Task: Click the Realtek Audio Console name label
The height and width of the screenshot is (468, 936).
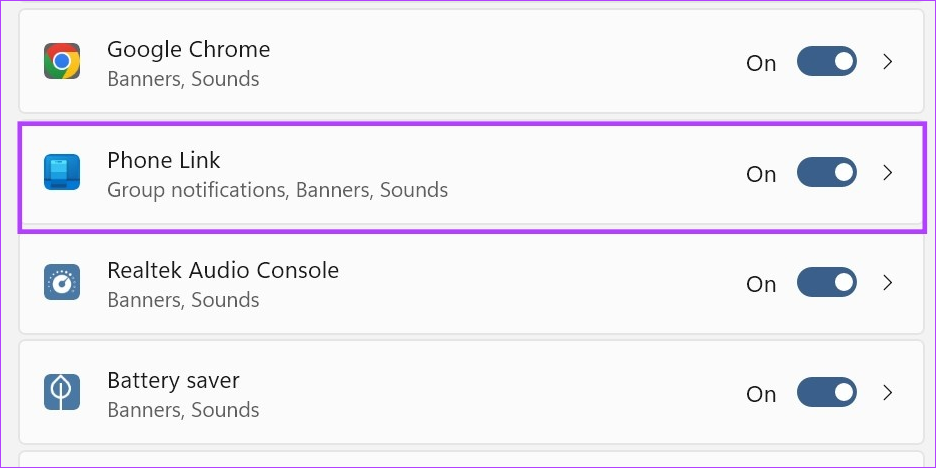Action: pos(223,270)
